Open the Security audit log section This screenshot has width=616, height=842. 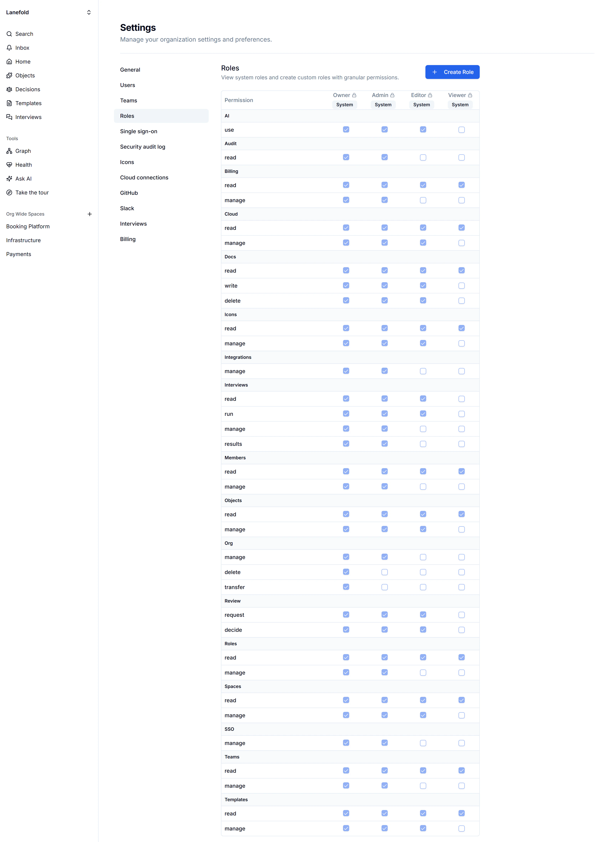(x=161, y=147)
